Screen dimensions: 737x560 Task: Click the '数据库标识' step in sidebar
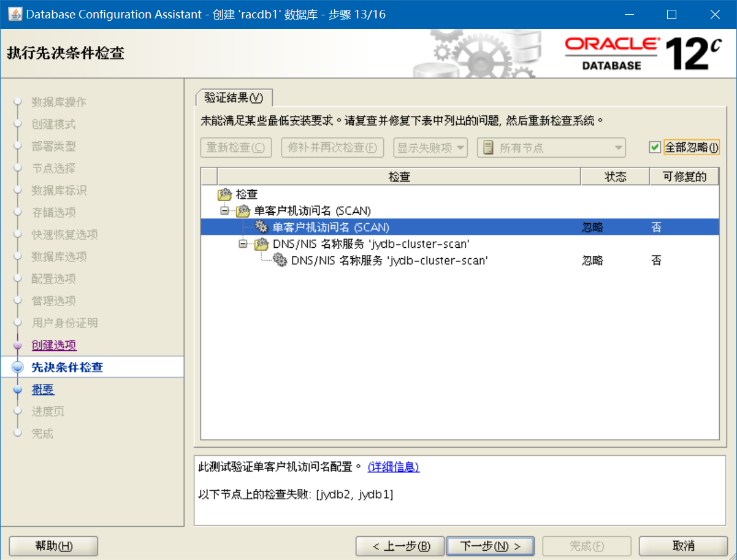pos(59,191)
